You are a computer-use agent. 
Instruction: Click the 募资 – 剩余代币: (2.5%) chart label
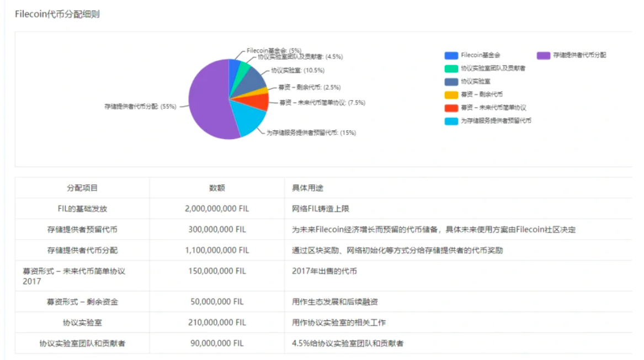(x=309, y=87)
